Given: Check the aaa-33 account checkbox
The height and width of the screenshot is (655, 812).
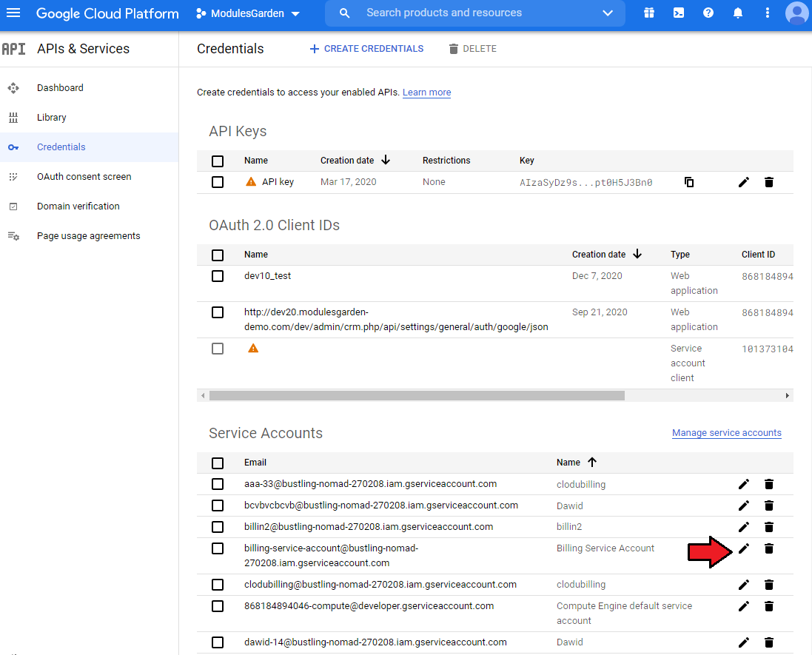Looking at the screenshot, I should point(218,484).
